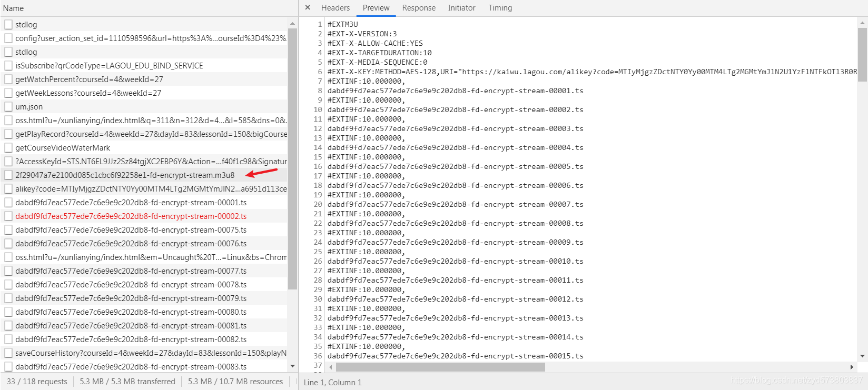Click the request list vertical scrollbar thumb
Image resolution: width=868 pixels, height=390 pixels.
coord(292,158)
